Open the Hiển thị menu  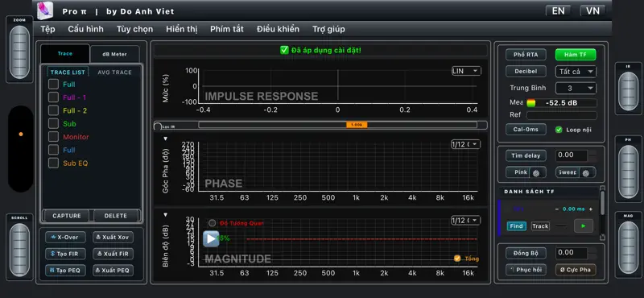click(182, 29)
